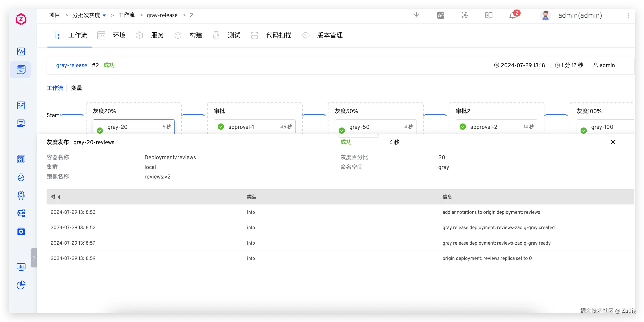Open the pie chart statistics sidebar icon
Image resolution: width=644 pixels, height=322 pixels.
tap(21, 285)
